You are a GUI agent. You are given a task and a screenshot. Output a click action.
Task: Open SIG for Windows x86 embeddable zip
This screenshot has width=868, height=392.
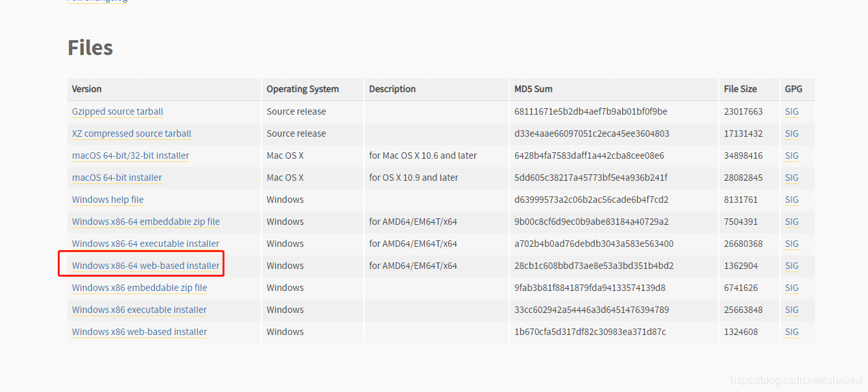(791, 288)
